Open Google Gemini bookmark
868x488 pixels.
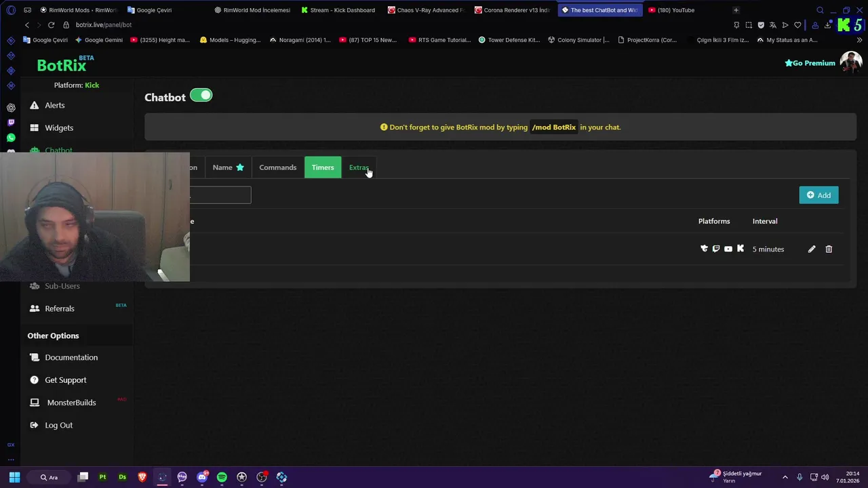pyautogui.click(x=99, y=40)
